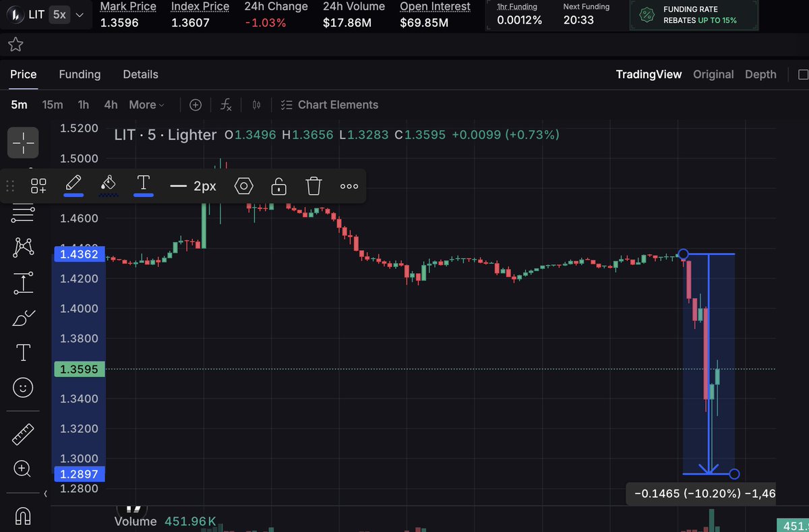Change background fill with paint bucket icon
The image size is (809, 532).
coord(109,185)
